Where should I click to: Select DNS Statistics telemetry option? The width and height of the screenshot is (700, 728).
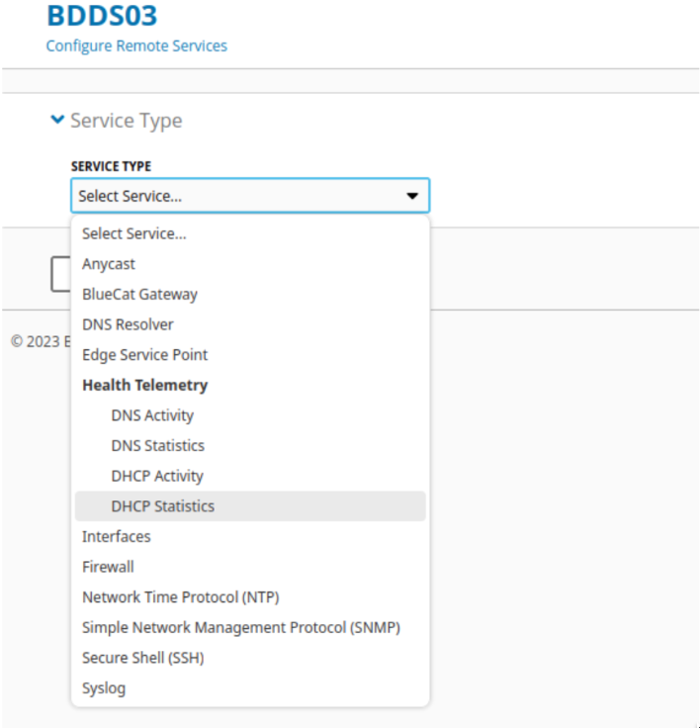tap(250, 446)
